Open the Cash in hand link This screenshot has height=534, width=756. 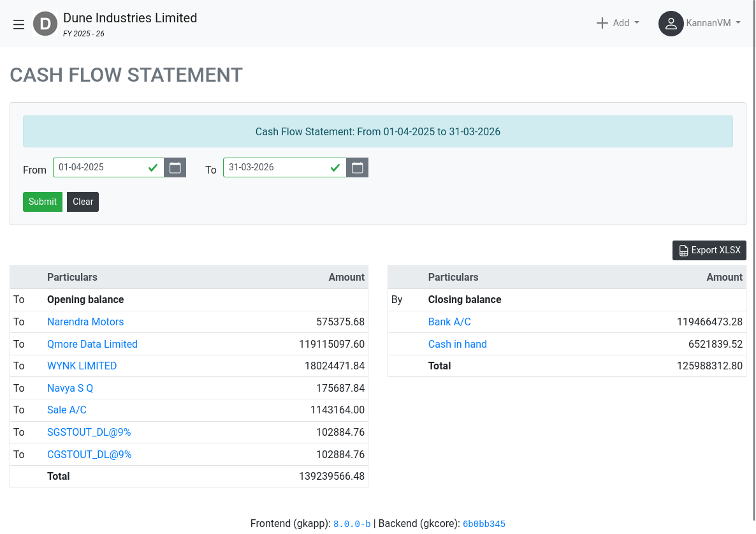pos(458,344)
